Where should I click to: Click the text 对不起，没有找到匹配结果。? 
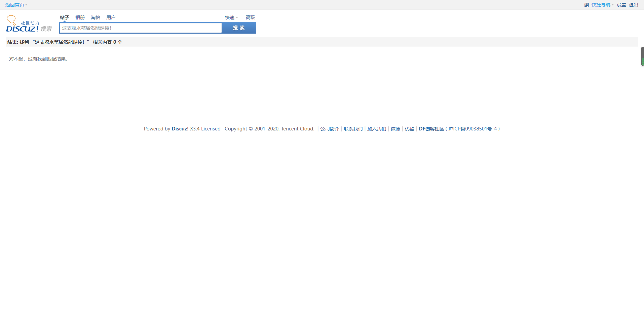point(39,59)
